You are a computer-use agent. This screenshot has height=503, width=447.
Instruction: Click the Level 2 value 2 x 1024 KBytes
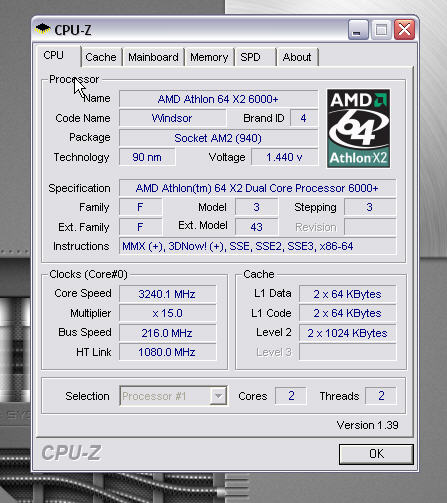pyautogui.click(x=348, y=333)
